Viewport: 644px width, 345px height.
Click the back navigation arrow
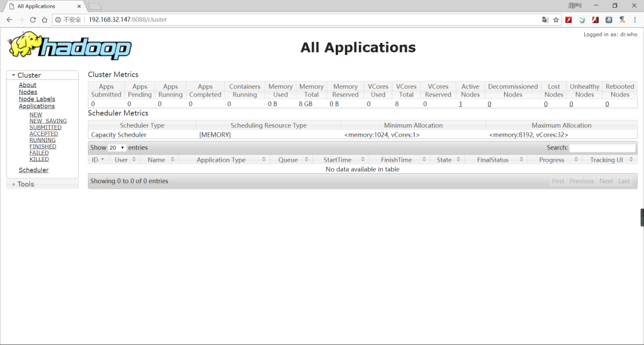pyautogui.click(x=9, y=20)
